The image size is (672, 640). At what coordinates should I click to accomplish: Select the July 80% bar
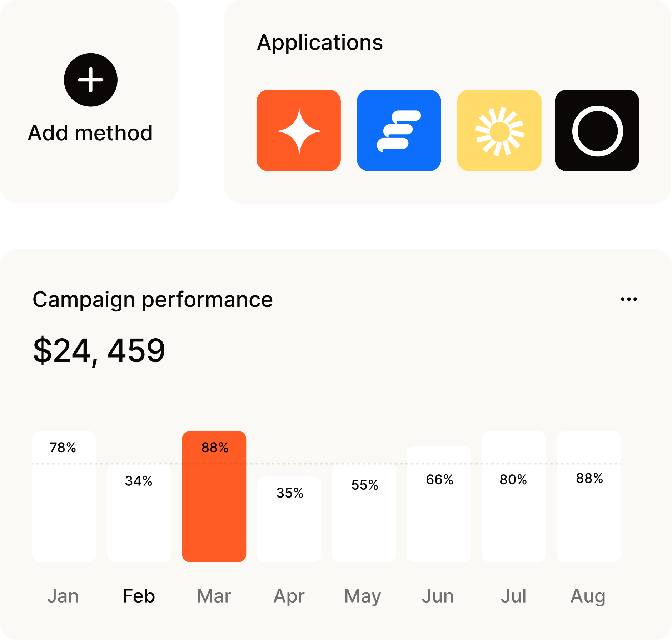click(x=514, y=496)
